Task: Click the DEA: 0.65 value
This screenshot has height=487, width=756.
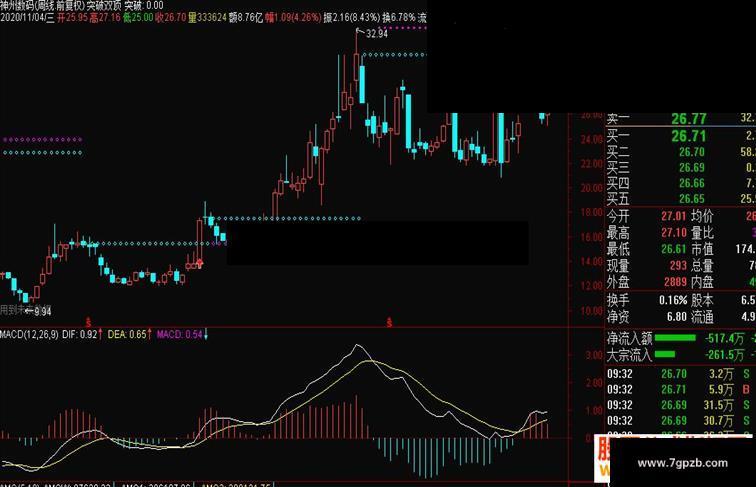Action: pos(127,334)
